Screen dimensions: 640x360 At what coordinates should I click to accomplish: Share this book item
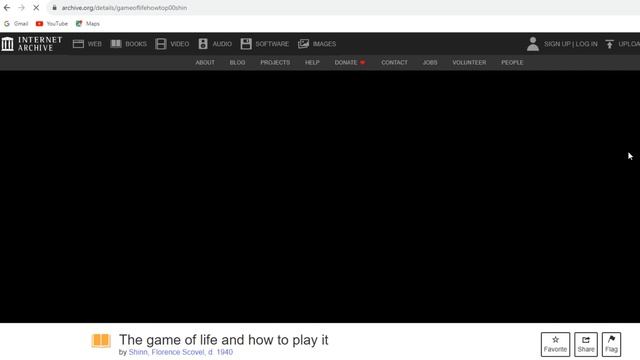pos(586,344)
